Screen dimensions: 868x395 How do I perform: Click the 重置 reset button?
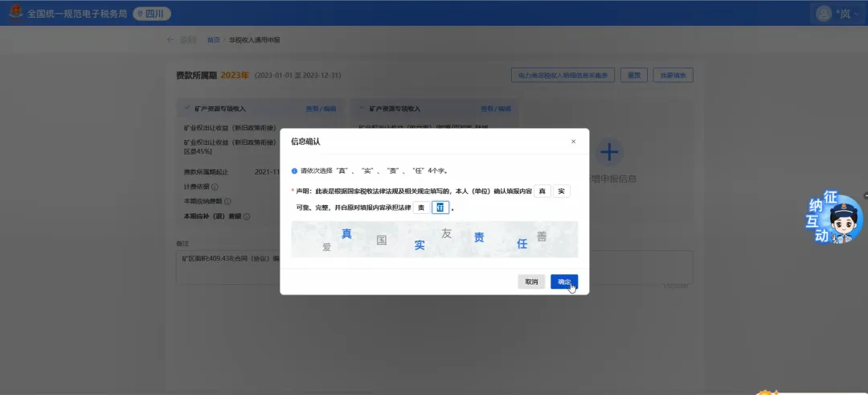[634, 75]
